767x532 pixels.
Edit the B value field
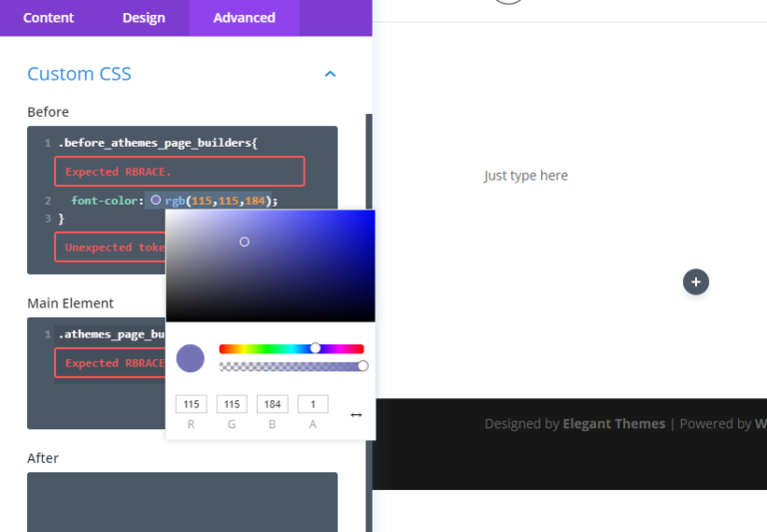pyautogui.click(x=273, y=404)
